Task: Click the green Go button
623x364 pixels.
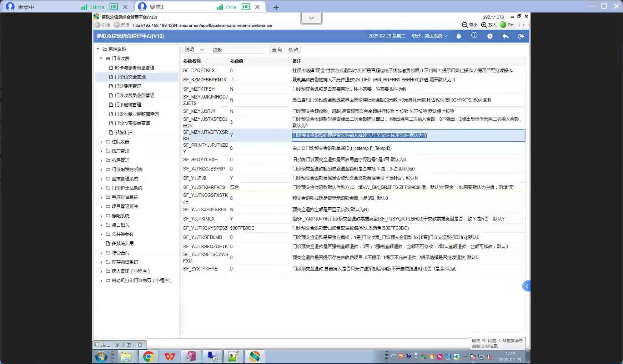Action: coord(507,25)
